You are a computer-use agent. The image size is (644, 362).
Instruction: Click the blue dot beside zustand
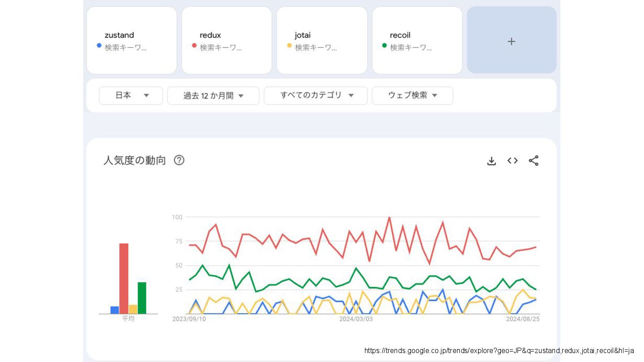tap(99, 45)
